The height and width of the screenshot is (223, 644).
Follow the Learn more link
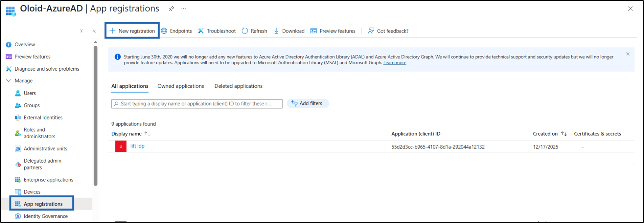(395, 63)
